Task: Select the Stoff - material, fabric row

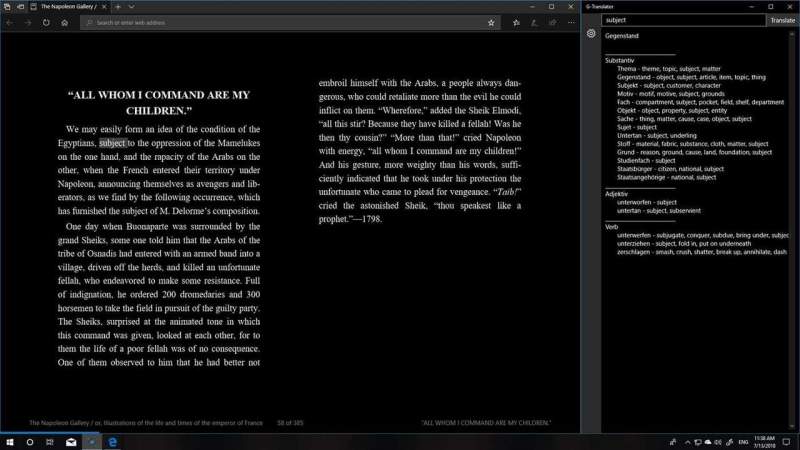Action: [692, 144]
